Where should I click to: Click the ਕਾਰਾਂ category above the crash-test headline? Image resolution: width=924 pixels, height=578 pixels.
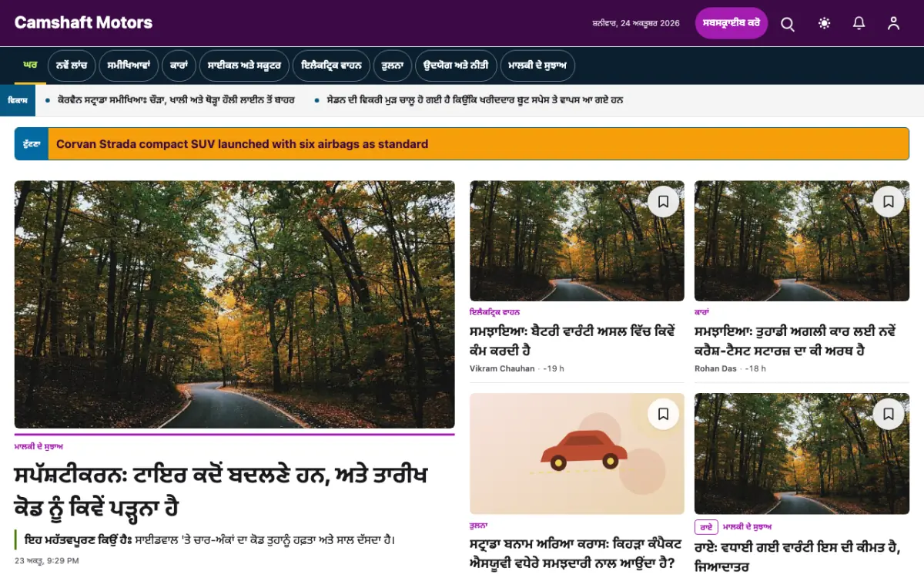click(701, 312)
